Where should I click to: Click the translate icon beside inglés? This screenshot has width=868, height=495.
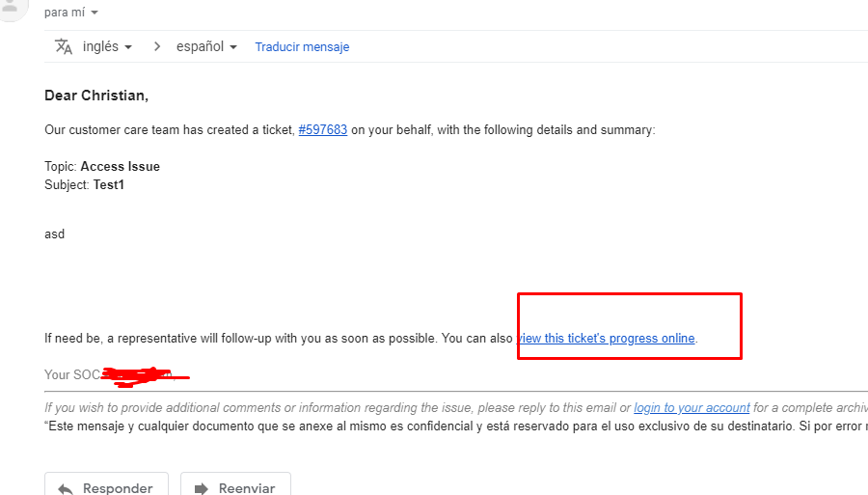pyautogui.click(x=64, y=46)
